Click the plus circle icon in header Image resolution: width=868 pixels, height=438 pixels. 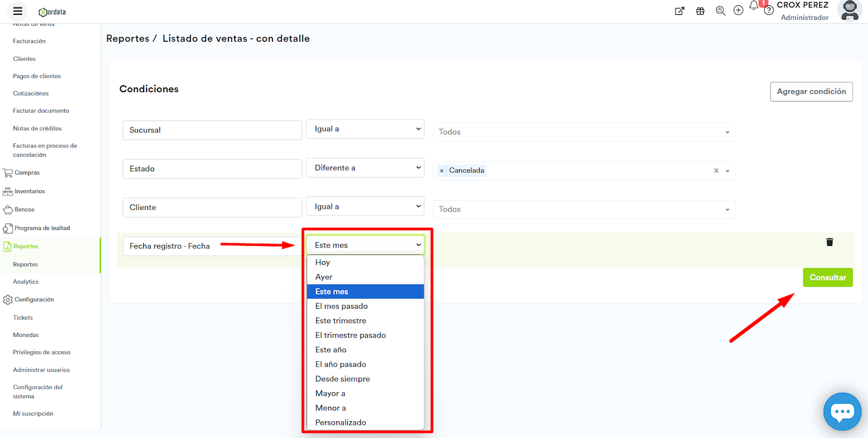[x=738, y=10]
